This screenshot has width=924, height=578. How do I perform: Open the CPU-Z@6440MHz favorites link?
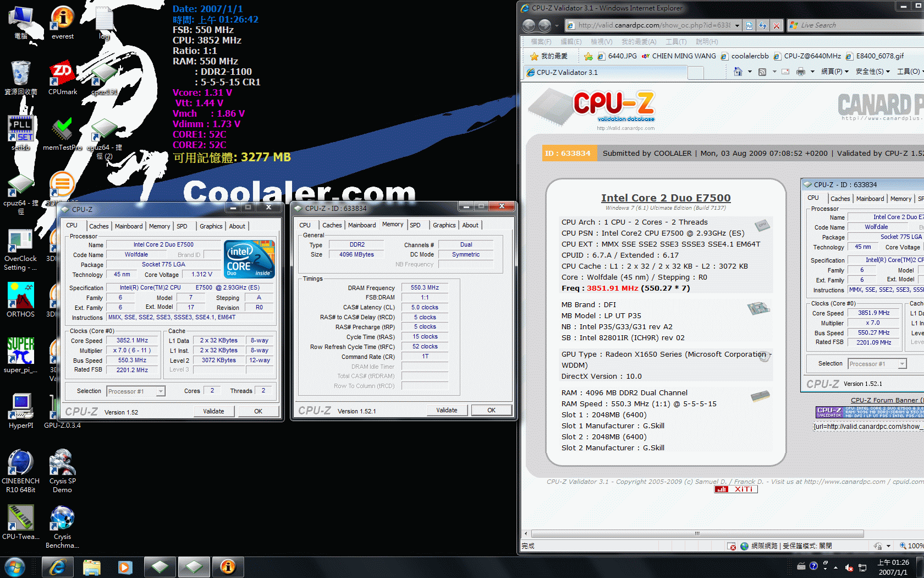[x=807, y=56]
